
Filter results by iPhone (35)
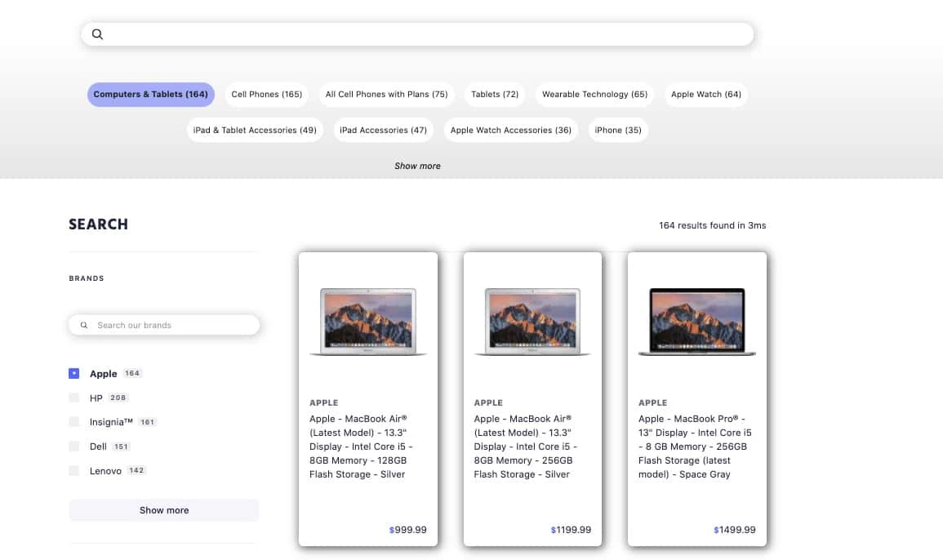pyautogui.click(x=618, y=130)
